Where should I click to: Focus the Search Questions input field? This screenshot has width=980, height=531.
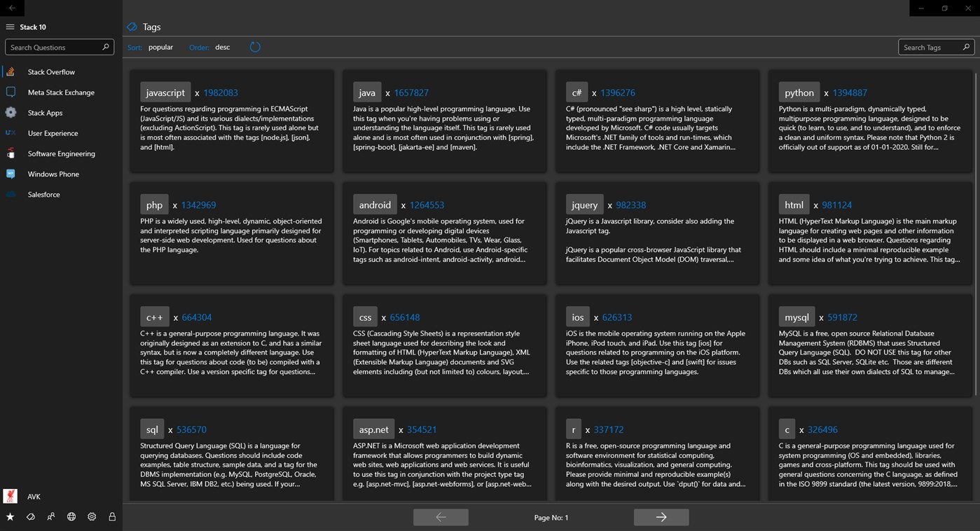coord(60,47)
